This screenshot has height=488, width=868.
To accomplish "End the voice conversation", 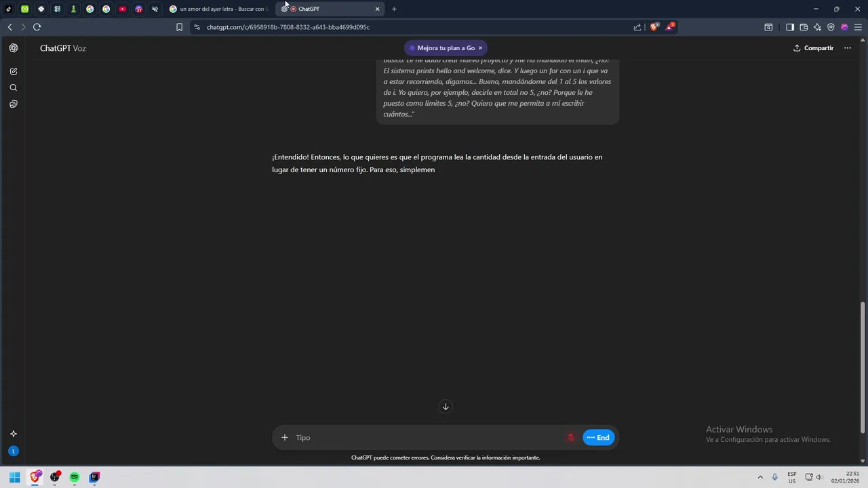I will pyautogui.click(x=599, y=437).
